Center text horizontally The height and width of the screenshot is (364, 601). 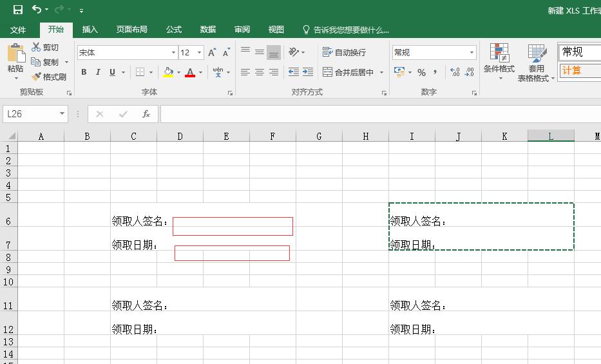260,72
